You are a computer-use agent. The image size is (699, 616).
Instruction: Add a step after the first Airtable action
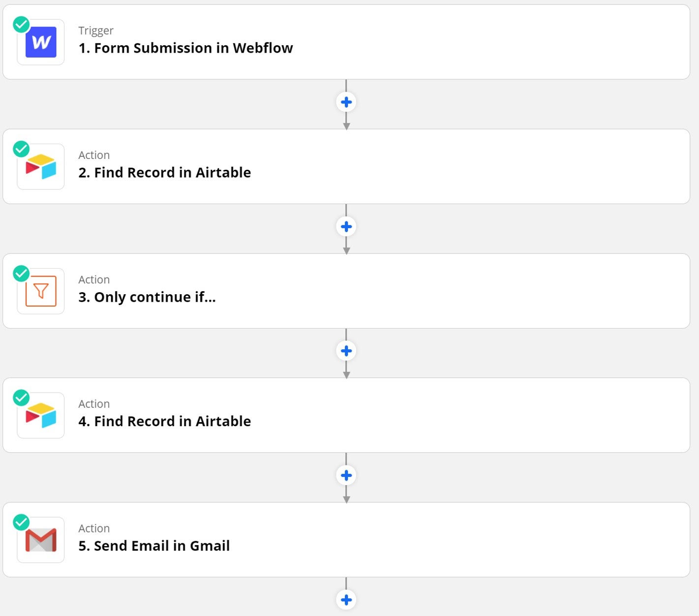coord(346,227)
